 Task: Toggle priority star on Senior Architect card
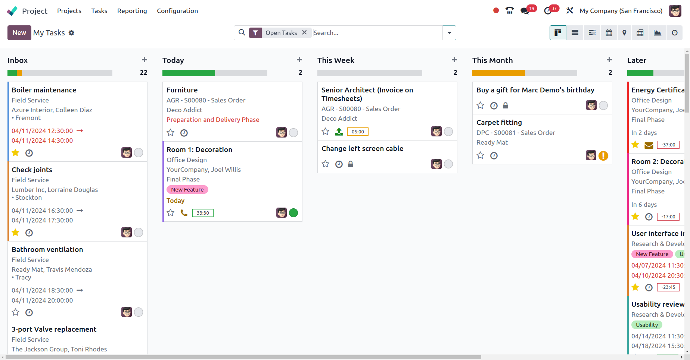[325, 131]
